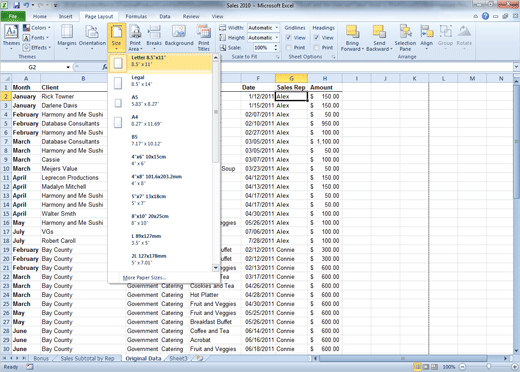Open Scale to Fit dialog launcher
The width and height of the screenshot is (520, 372).
tap(277, 57)
